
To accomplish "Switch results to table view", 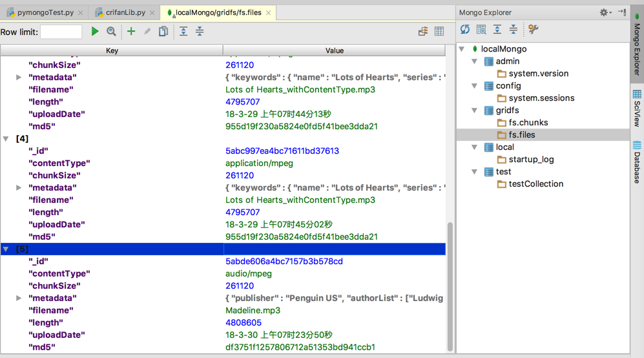I will click(439, 32).
